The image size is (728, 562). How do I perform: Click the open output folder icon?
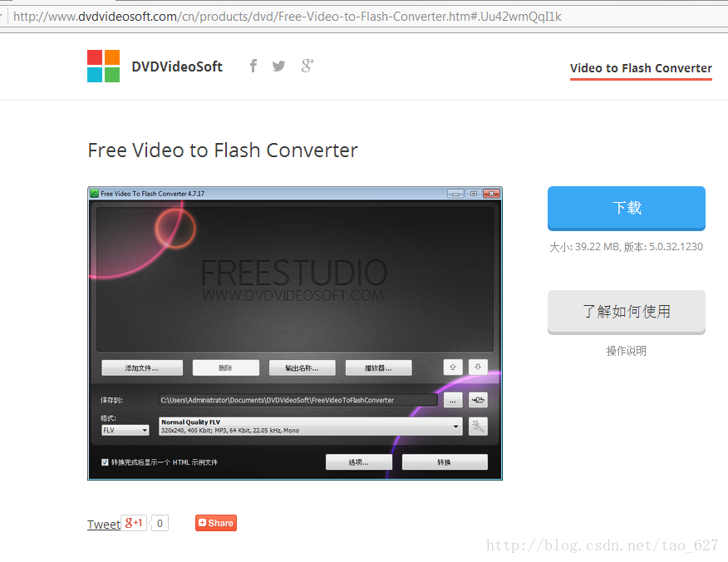pyautogui.click(x=478, y=399)
